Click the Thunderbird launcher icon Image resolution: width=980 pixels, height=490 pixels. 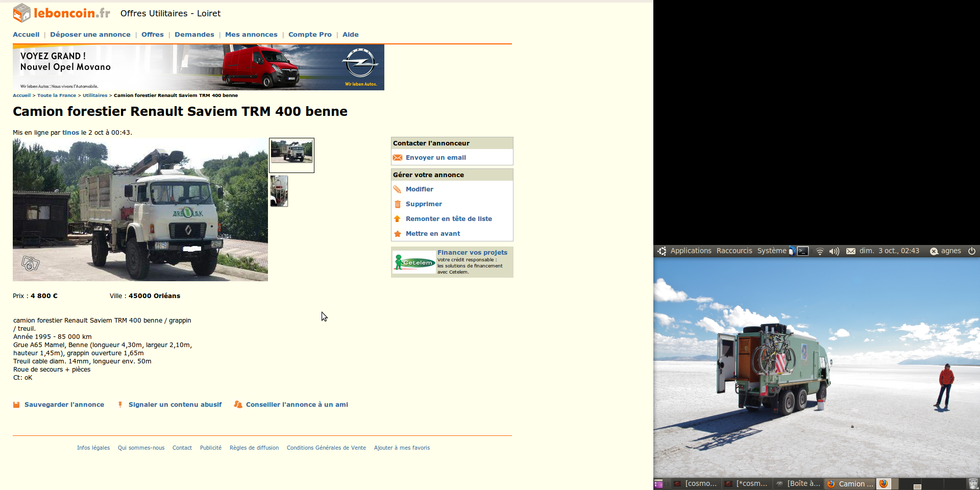pos(792,251)
